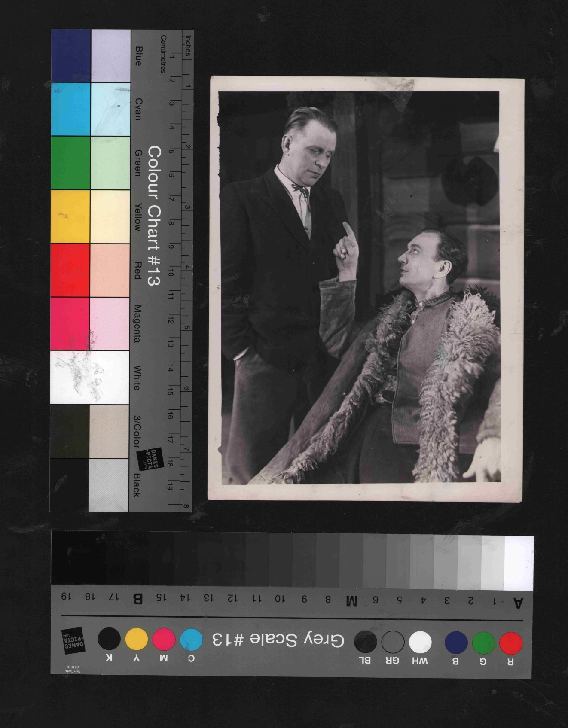Select the cyan circle labeled C
568x728 pixels.
pyautogui.click(x=191, y=640)
